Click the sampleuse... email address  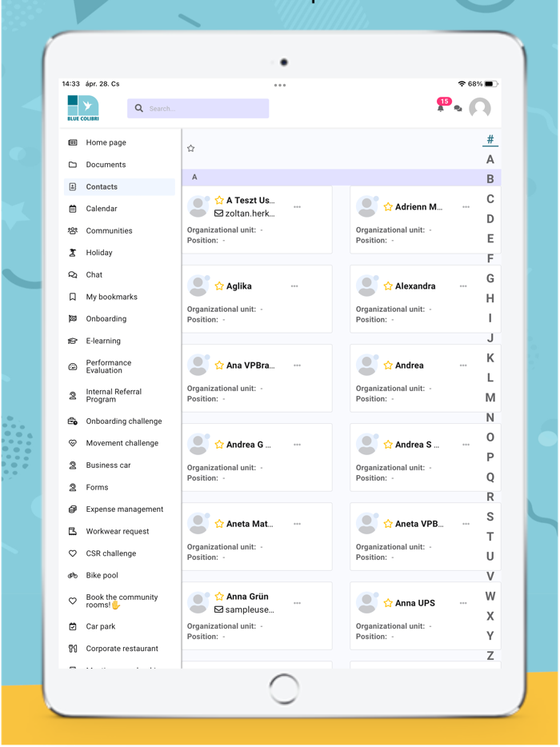point(250,609)
